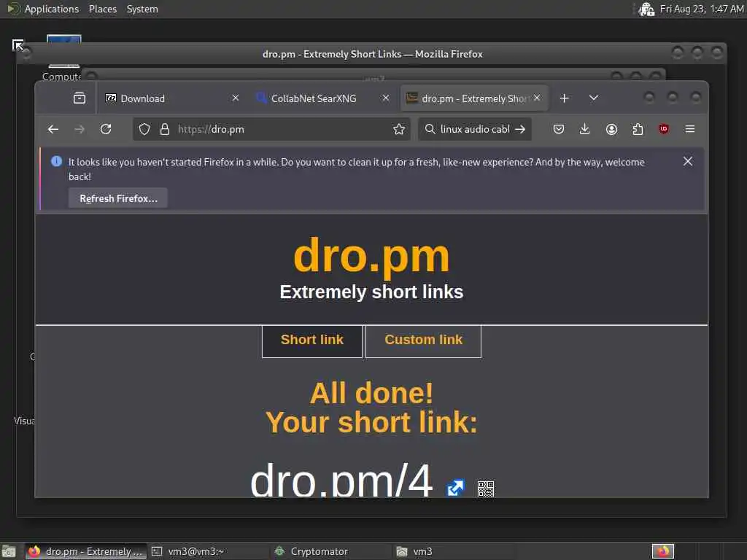
Task: Dismiss the Firefox refresh notification bar
Action: coord(687,161)
